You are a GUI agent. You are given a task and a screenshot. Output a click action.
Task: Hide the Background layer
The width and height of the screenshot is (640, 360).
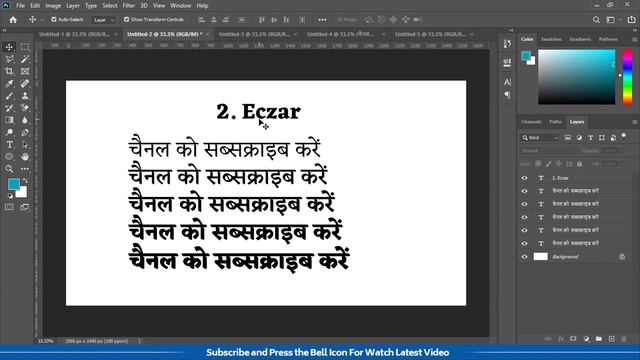[x=524, y=257]
